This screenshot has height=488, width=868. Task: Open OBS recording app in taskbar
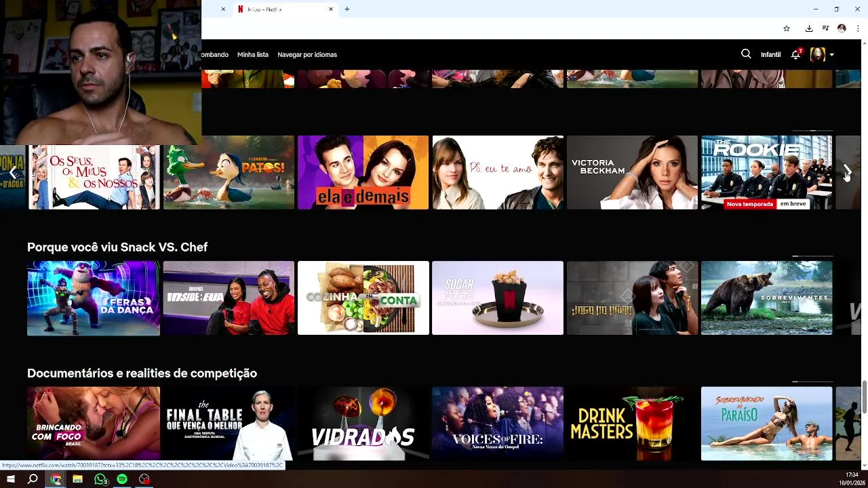[x=144, y=479]
